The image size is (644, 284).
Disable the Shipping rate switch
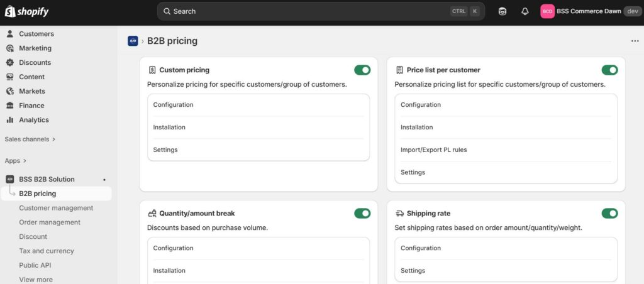[x=610, y=214]
